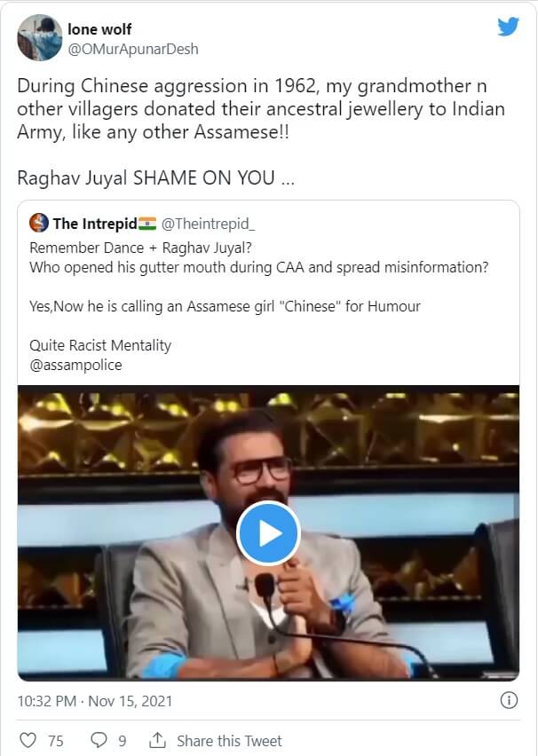Play the embedded video
538x756 pixels.
(268, 532)
